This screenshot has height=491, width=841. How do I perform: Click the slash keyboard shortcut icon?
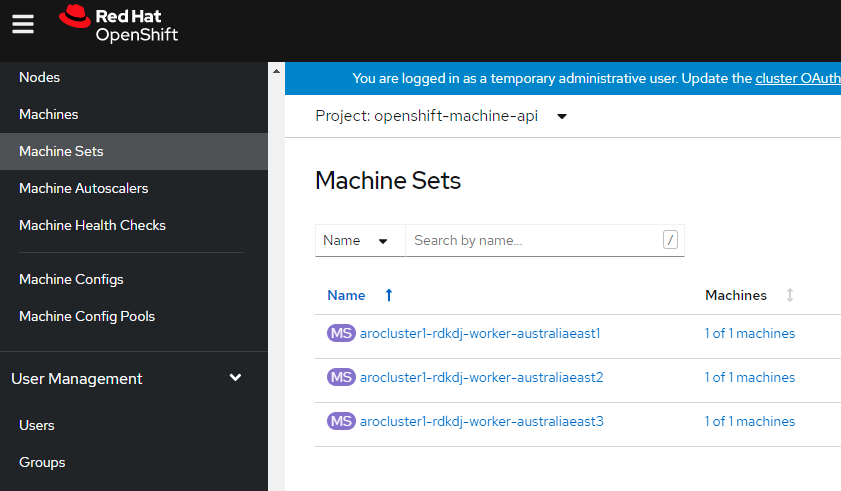click(670, 240)
